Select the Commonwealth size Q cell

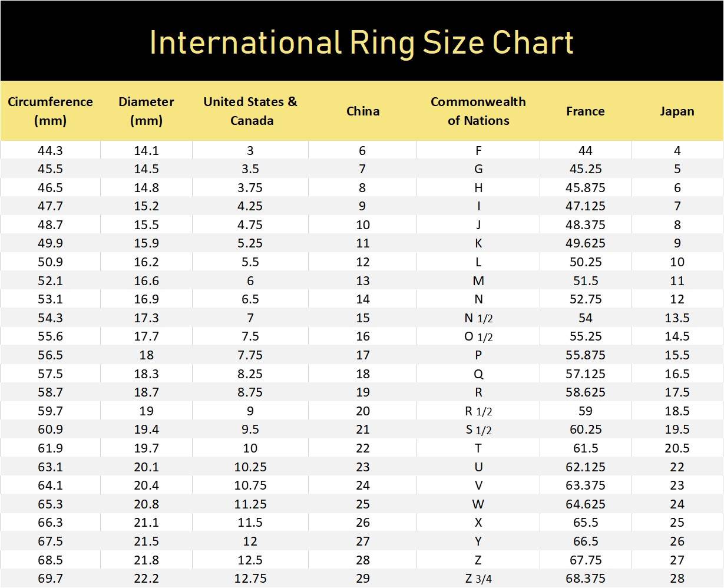coord(478,374)
